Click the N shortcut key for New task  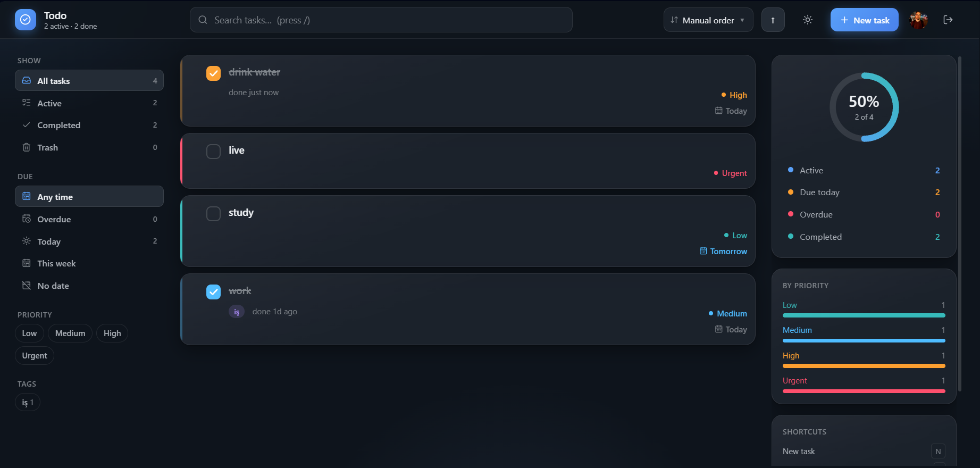[938, 452]
